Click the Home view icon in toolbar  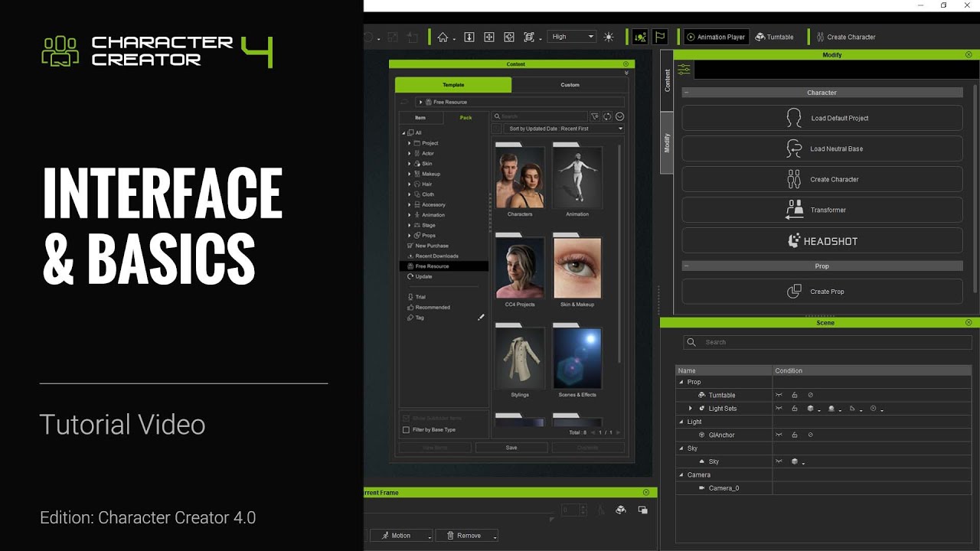coord(443,37)
